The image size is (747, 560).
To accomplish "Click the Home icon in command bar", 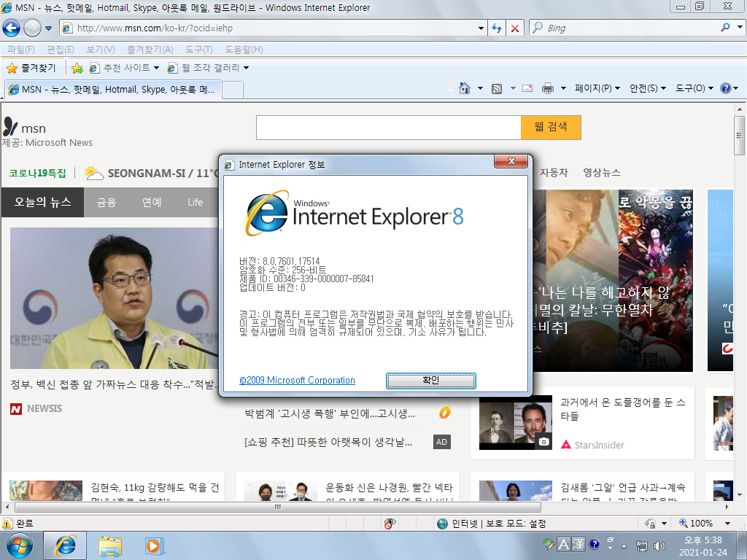I will (465, 88).
